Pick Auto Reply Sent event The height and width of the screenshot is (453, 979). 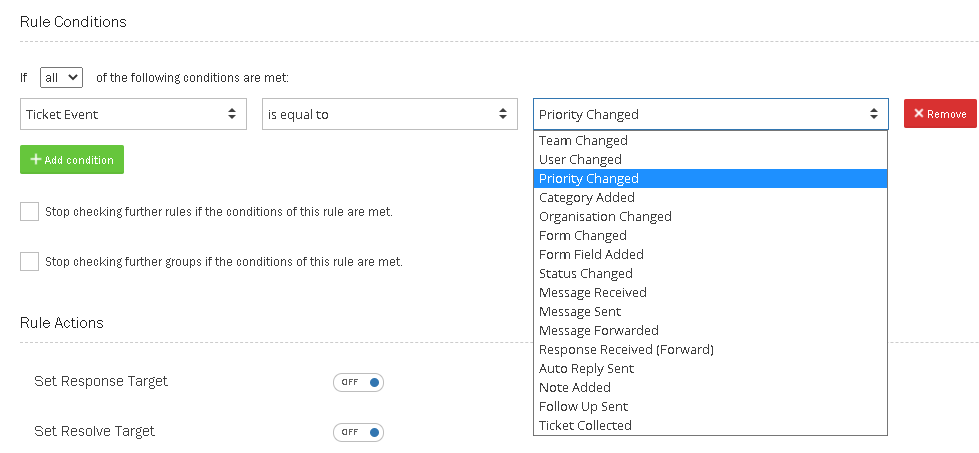pyautogui.click(x=586, y=369)
